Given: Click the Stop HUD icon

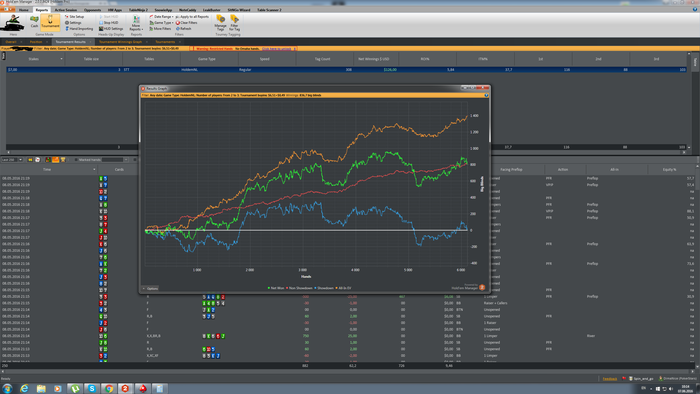Looking at the screenshot, I should pyautogui.click(x=108, y=23).
